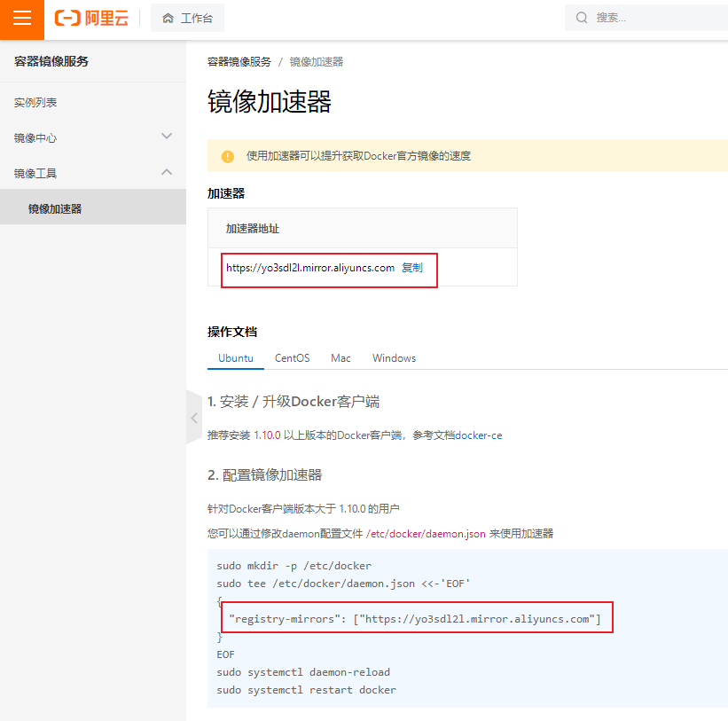This screenshot has height=721, width=728.
Task: Click the '1. 安装 / 升级Docker客户端' heading
Action: pyautogui.click(x=294, y=401)
